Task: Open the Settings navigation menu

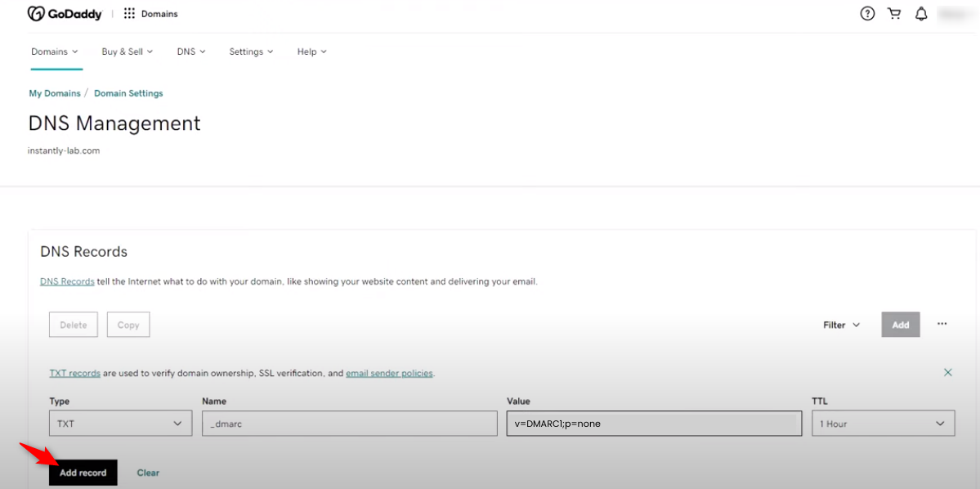Action: (251, 52)
